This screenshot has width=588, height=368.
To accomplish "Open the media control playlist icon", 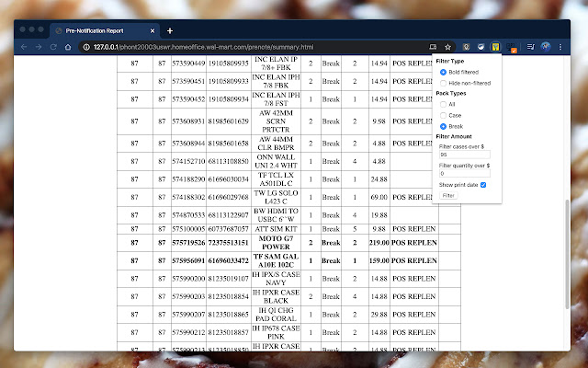I will click(x=531, y=47).
